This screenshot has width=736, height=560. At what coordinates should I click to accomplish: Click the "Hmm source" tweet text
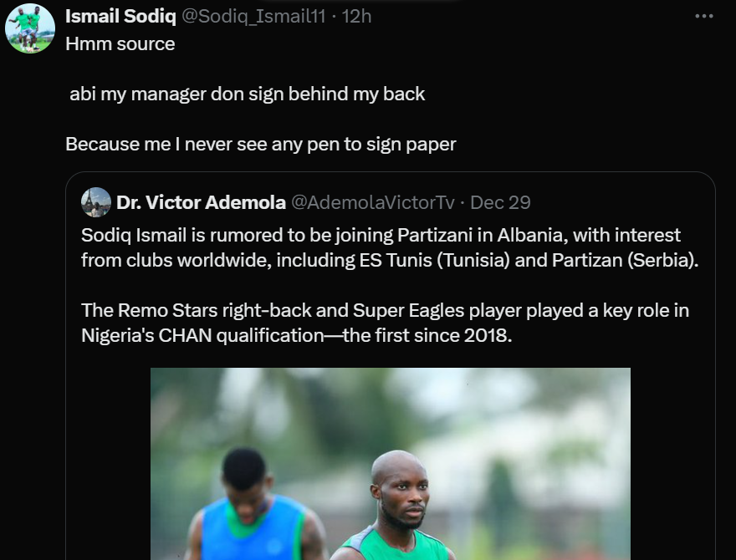pos(120,44)
